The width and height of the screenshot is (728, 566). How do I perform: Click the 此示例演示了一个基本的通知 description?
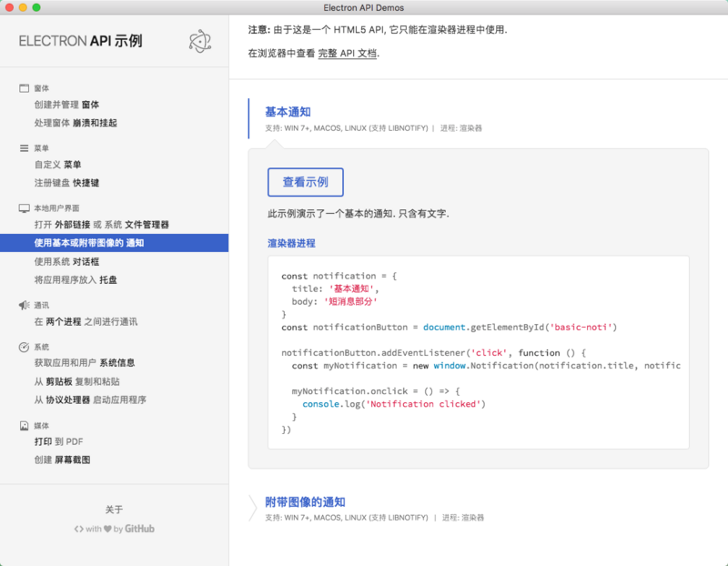359,214
